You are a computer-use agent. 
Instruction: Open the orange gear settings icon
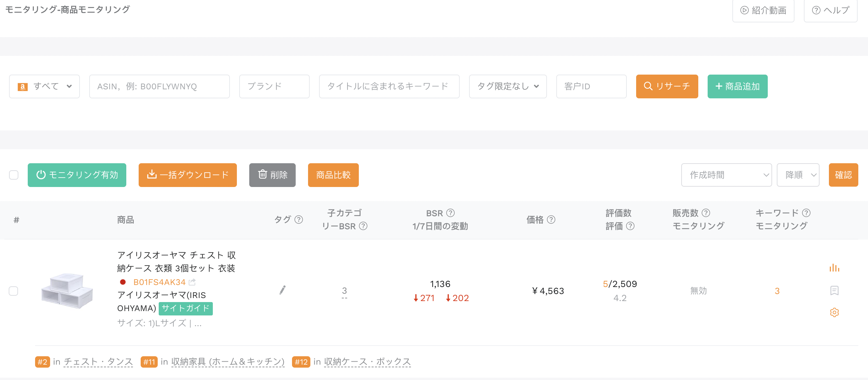(x=834, y=312)
